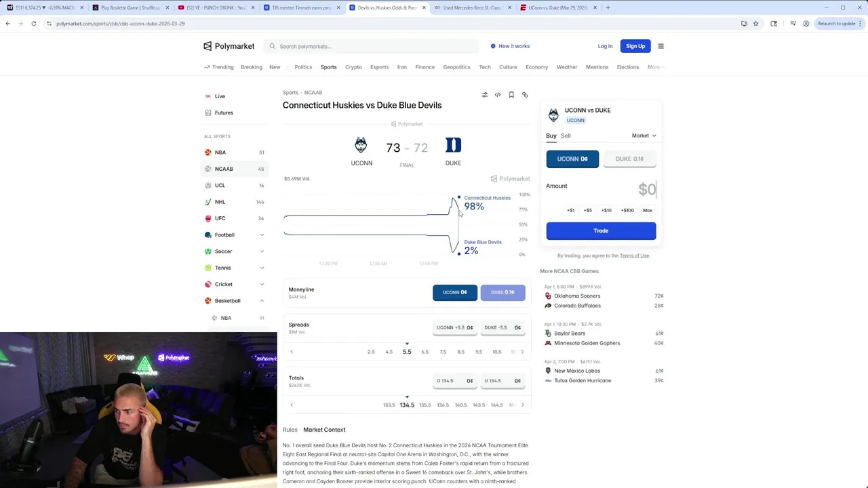Click the Polymarket logo in header
This screenshot has height=488, width=868.
click(229, 46)
